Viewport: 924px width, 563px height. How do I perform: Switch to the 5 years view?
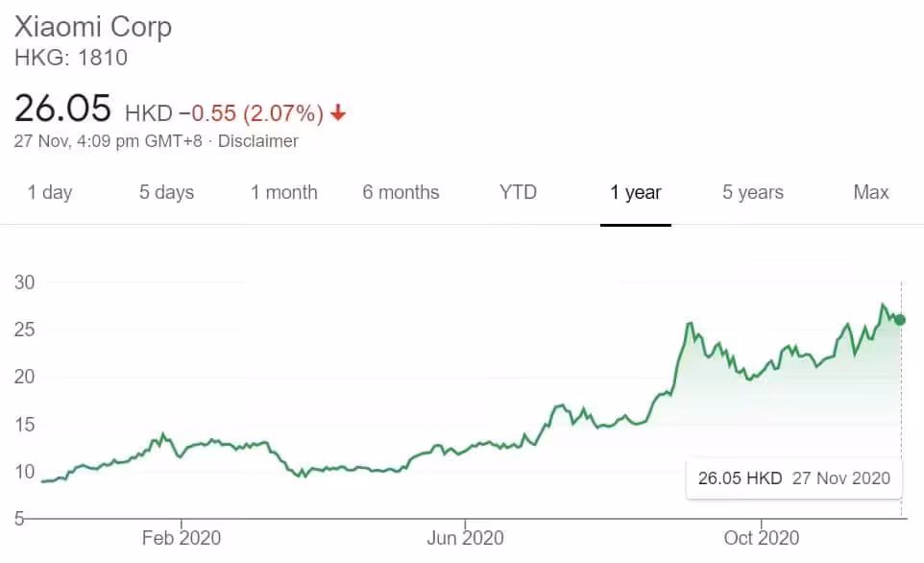(x=752, y=192)
